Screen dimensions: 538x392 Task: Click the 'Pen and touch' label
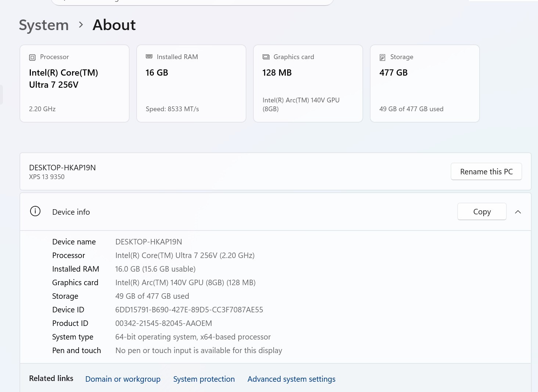pyautogui.click(x=76, y=351)
